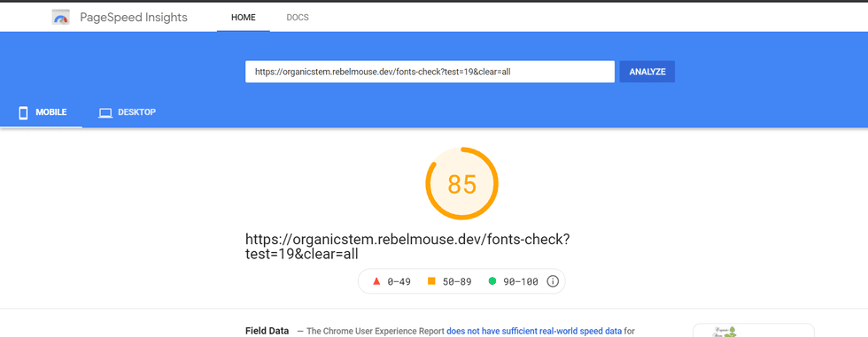
Task: Click the PageSpeed Insights gauge logo icon
Action: [x=60, y=18]
